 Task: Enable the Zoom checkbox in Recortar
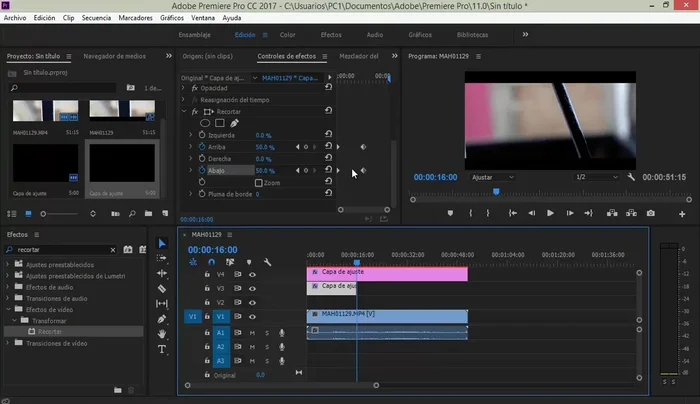pyautogui.click(x=259, y=183)
